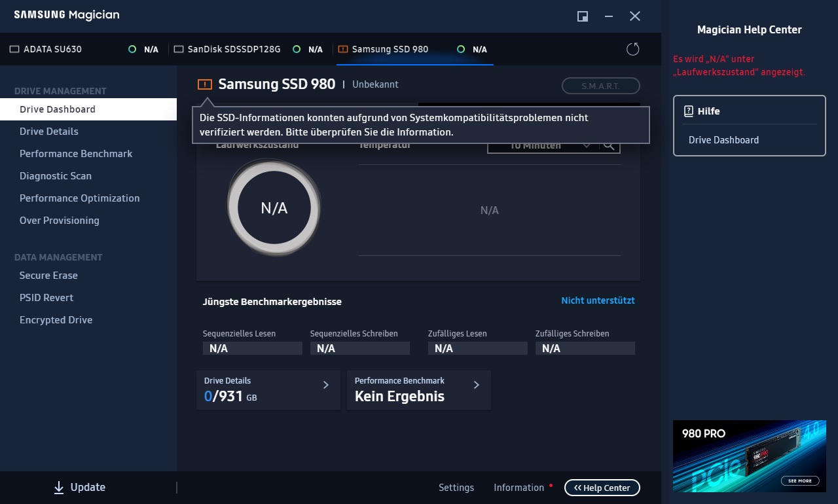The height and width of the screenshot is (504, 838).
Task: Click the ADATA SU630 drive icon
Action: pos(14,49)
